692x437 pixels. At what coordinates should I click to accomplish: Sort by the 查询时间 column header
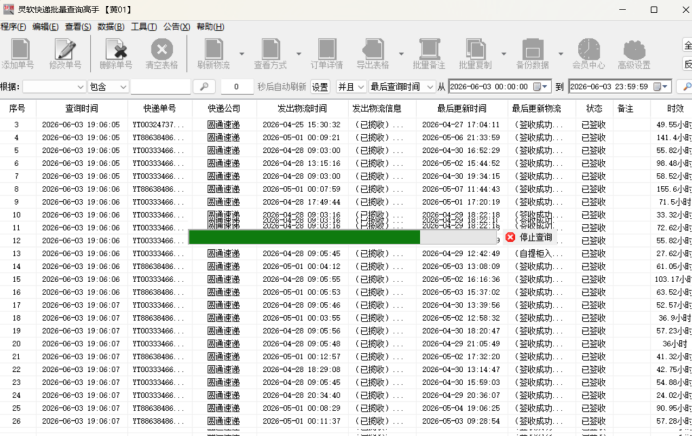coord(82,109)
